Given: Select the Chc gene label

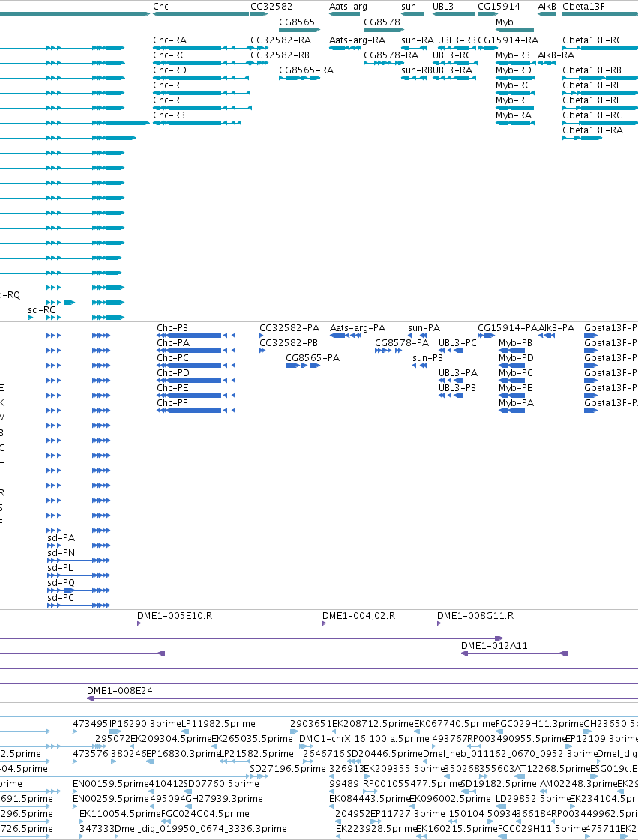Looking at the screenshot, I should pyautogui.click(x=161, y=7).
